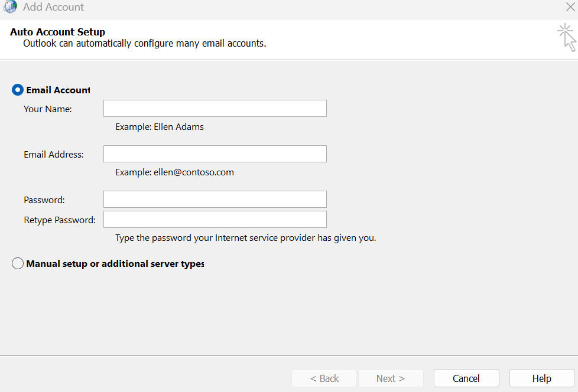Viewport: 578px width, 392px height.
Task: Click the Outlook icon in title bar
Action: (10, 6)
